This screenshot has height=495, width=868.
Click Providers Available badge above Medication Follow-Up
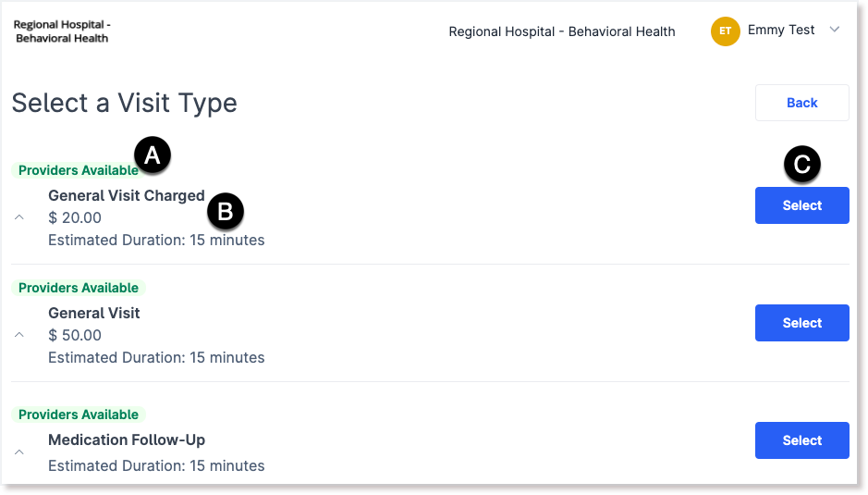coord(78,415)
